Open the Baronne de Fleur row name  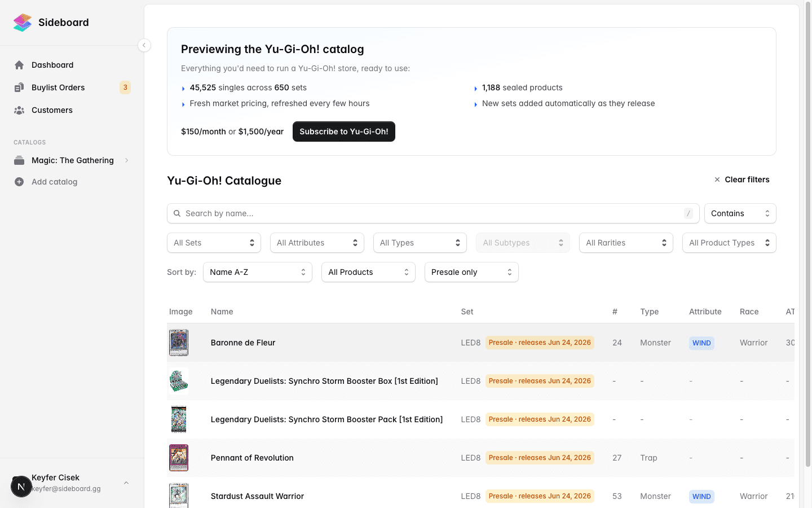[x=243, y=343]
